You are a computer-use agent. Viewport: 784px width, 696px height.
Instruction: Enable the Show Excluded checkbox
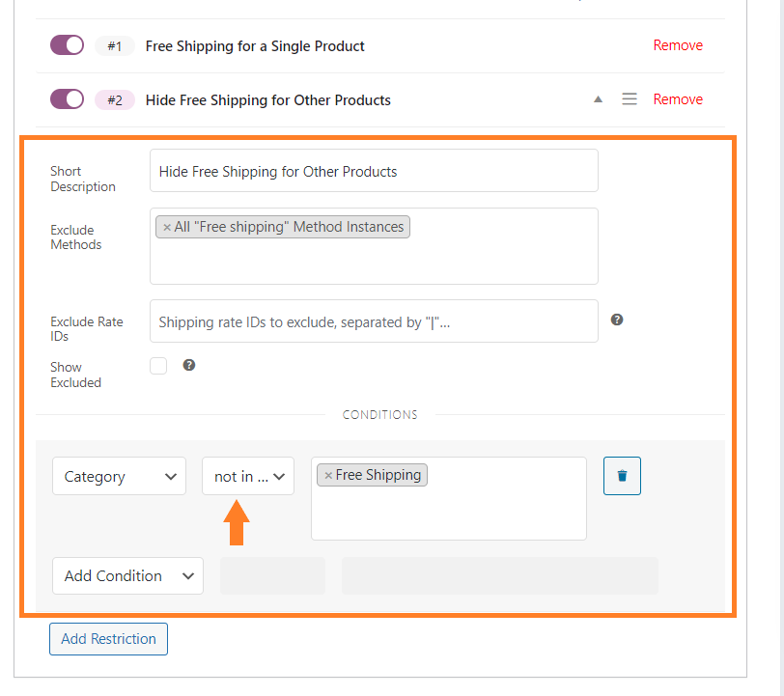158,366
